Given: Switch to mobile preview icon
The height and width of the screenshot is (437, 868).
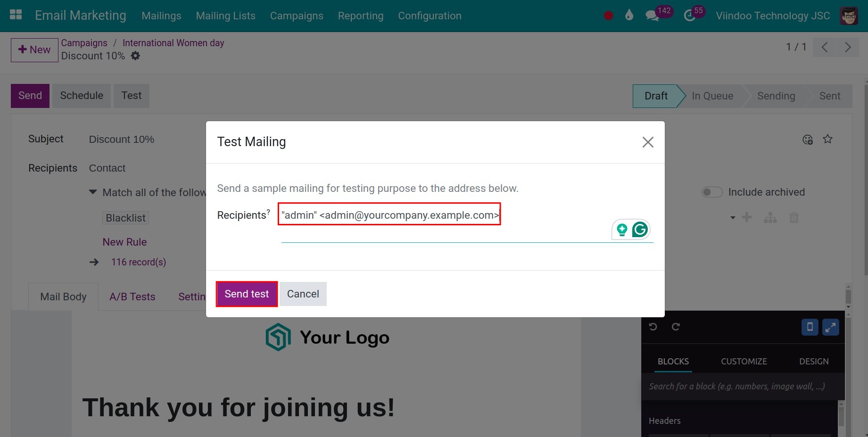Looking at the screenshot, I should [x=810, y=327].
